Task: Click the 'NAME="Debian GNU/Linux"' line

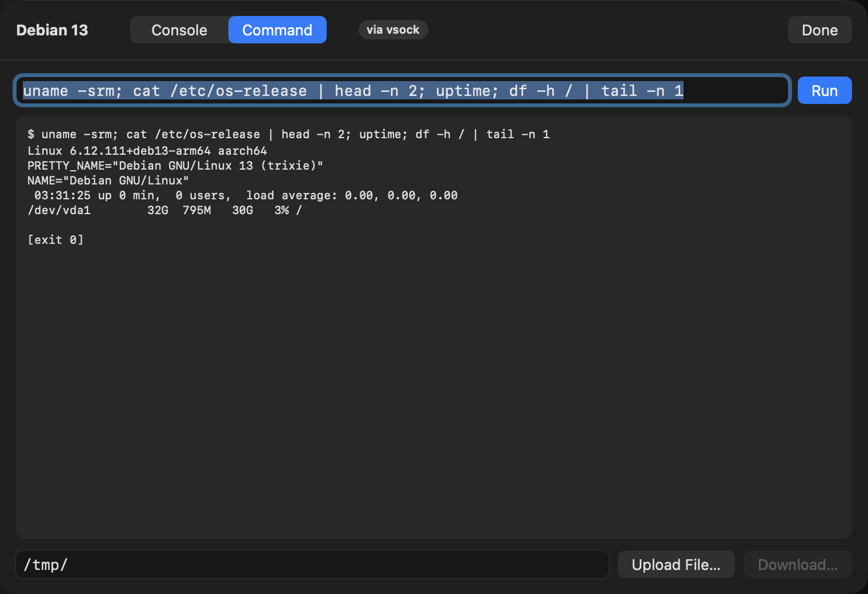Action: click(108, 180)
